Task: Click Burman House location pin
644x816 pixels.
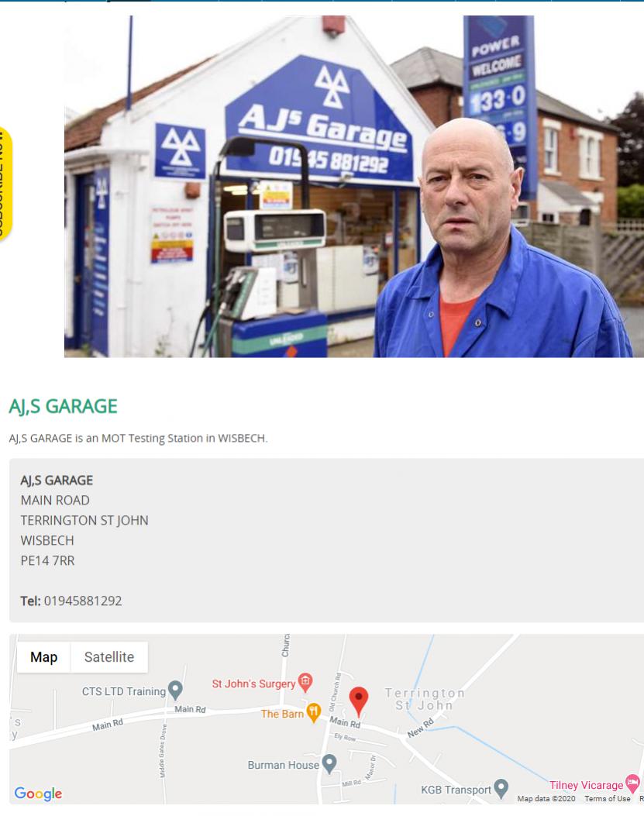Action: pos(329,763)
